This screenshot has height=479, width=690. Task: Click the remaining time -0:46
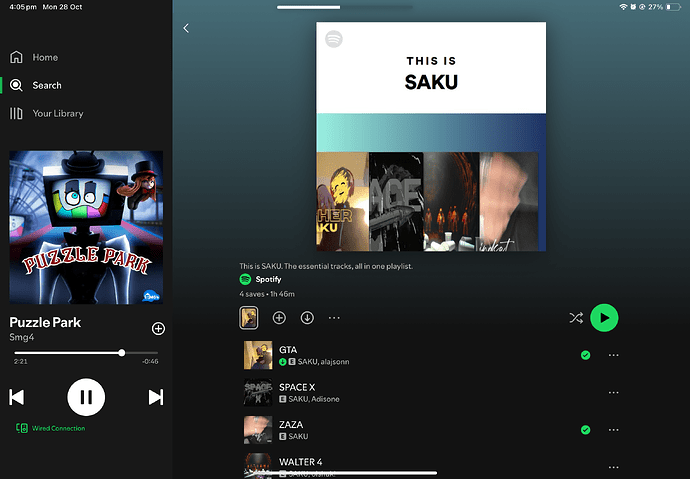[x=150, y=362]
